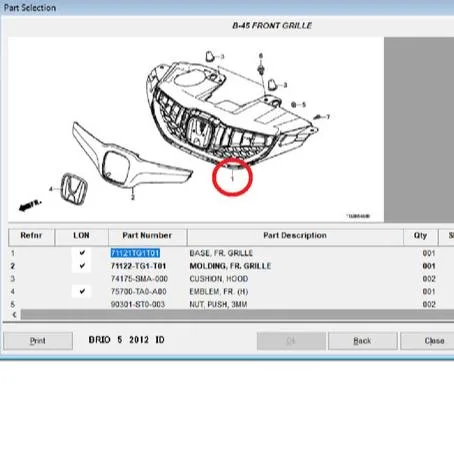Select the hood cushion part near top
454x454 pixels.
(x=210, y=56)
